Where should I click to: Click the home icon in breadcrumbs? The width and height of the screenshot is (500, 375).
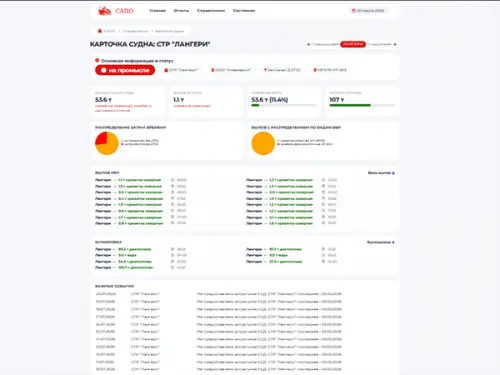point(99,31)
